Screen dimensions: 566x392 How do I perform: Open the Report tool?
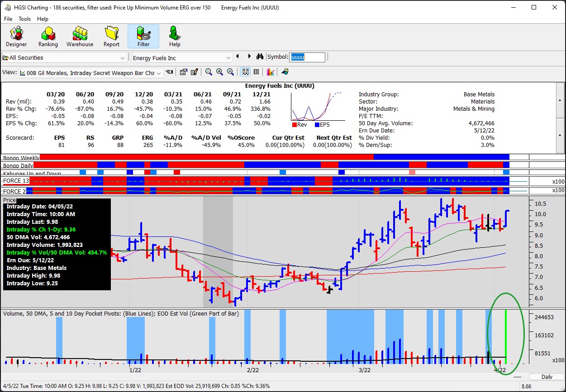[x=111, y=37]
